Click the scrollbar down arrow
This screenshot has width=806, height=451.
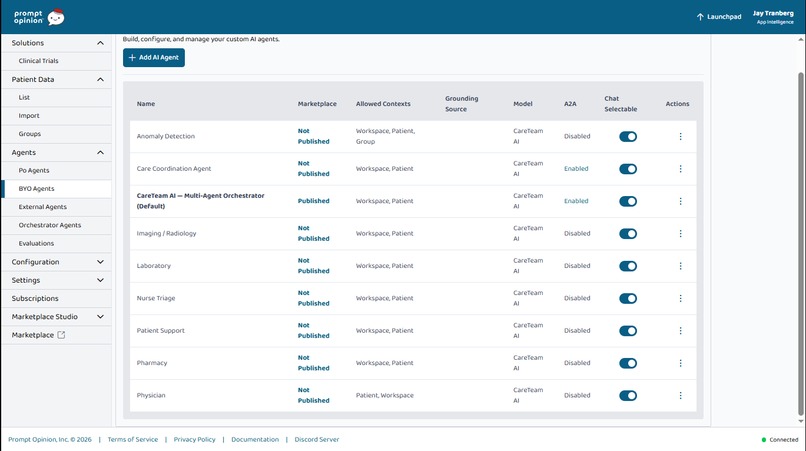[x=800, y=421]
